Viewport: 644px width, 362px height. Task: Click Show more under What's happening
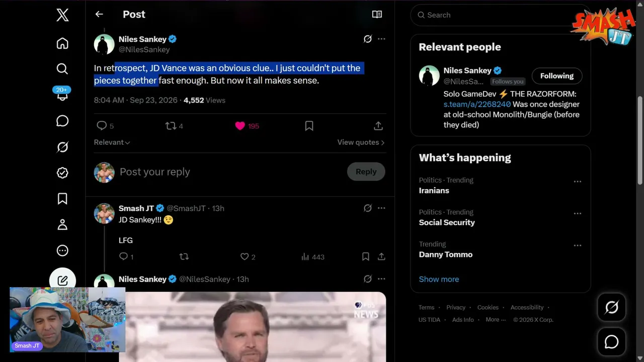tap(439, 279)
